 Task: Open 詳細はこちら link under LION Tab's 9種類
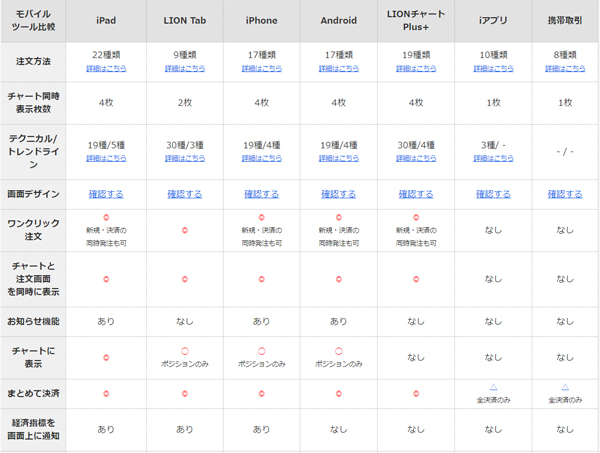point(184,69)
